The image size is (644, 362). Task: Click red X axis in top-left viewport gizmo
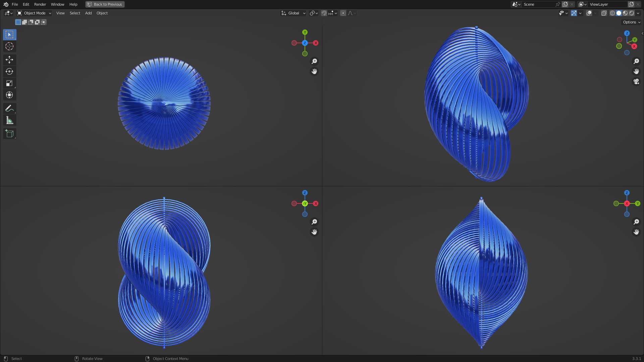tap(316, 43)
